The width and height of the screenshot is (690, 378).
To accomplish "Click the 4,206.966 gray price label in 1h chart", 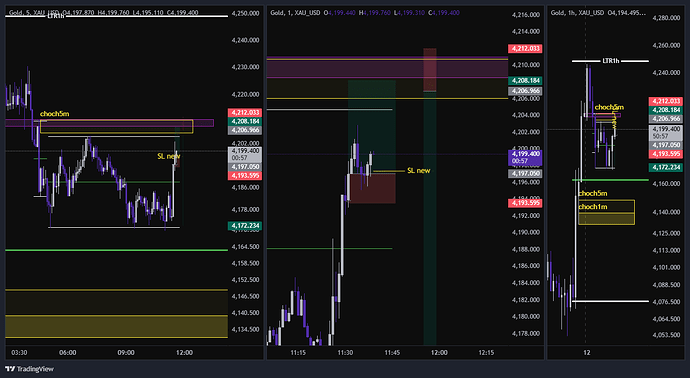I will tap(665, 119).
